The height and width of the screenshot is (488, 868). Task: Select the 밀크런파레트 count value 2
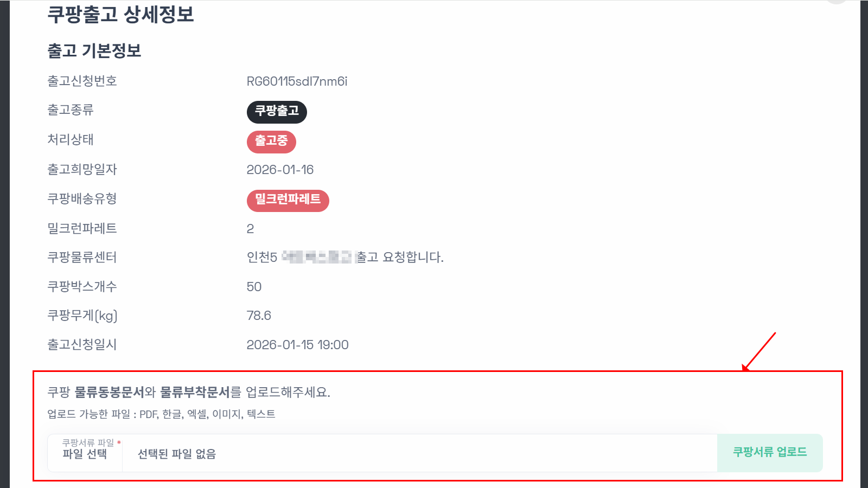coord(250,228)
